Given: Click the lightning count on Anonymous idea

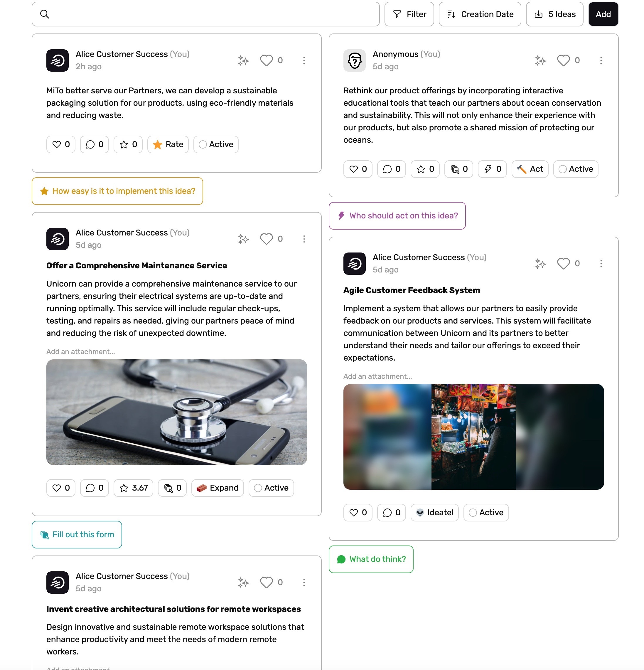Looking at the screenshot, I should 492,169.
